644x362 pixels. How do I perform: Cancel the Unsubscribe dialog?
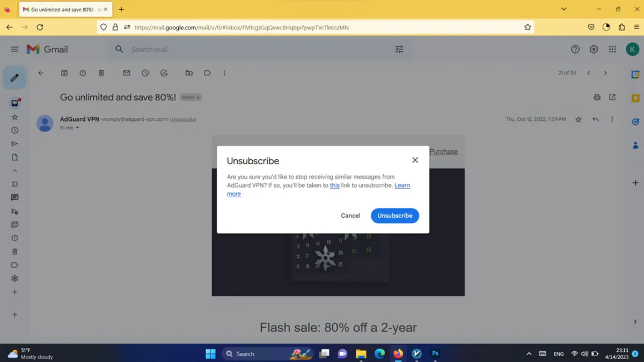click(350, 215)
